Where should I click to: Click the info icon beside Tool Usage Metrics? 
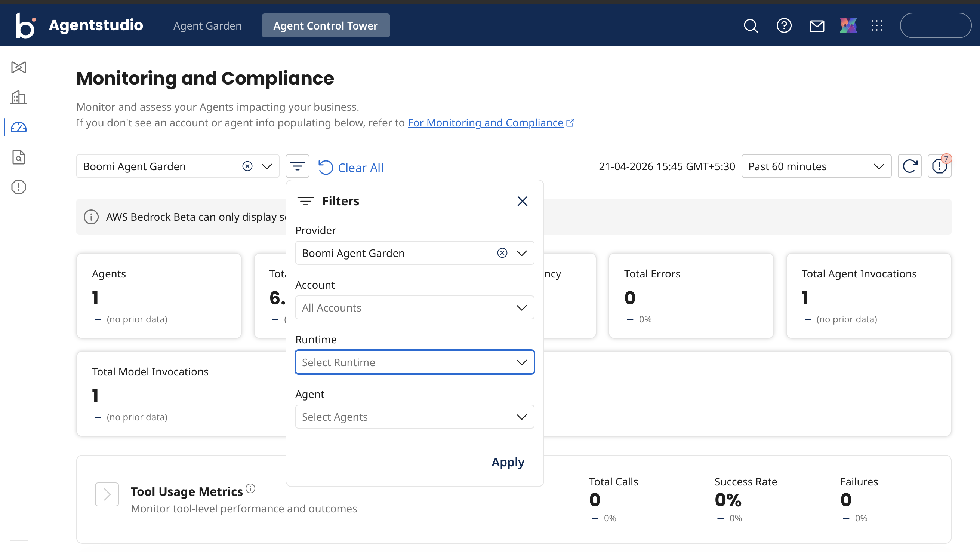pos(250,488)
